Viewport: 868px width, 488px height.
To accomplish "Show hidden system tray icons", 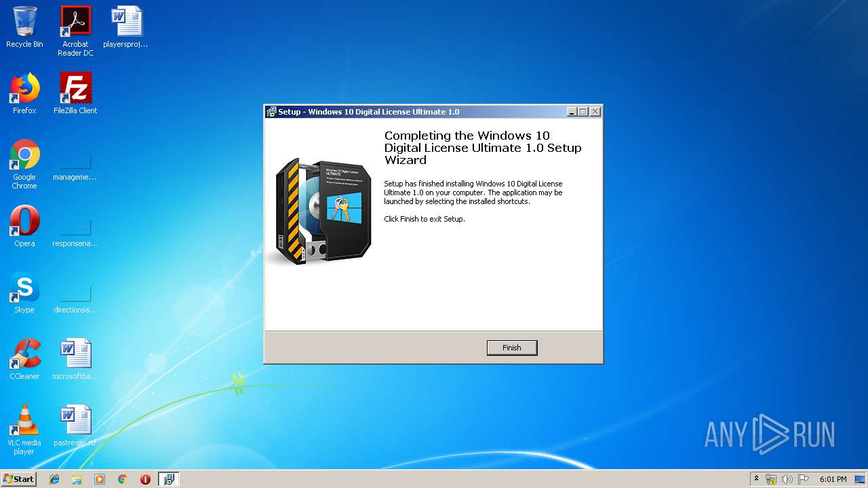I will pyautogui.click(x=757, y=479).
